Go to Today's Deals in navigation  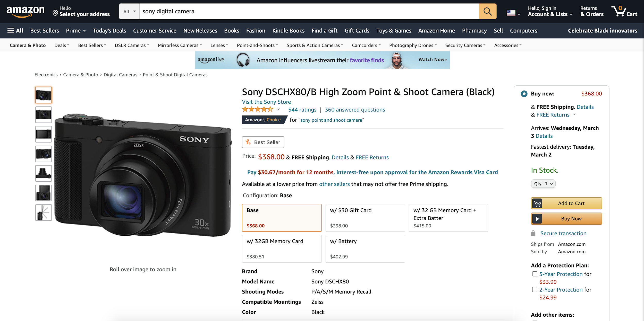pos(109,31)
